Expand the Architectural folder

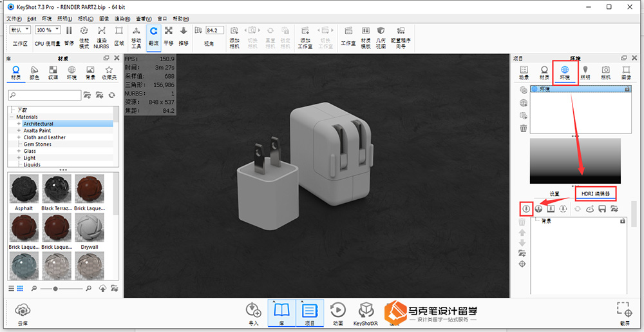tap(19, 124)
